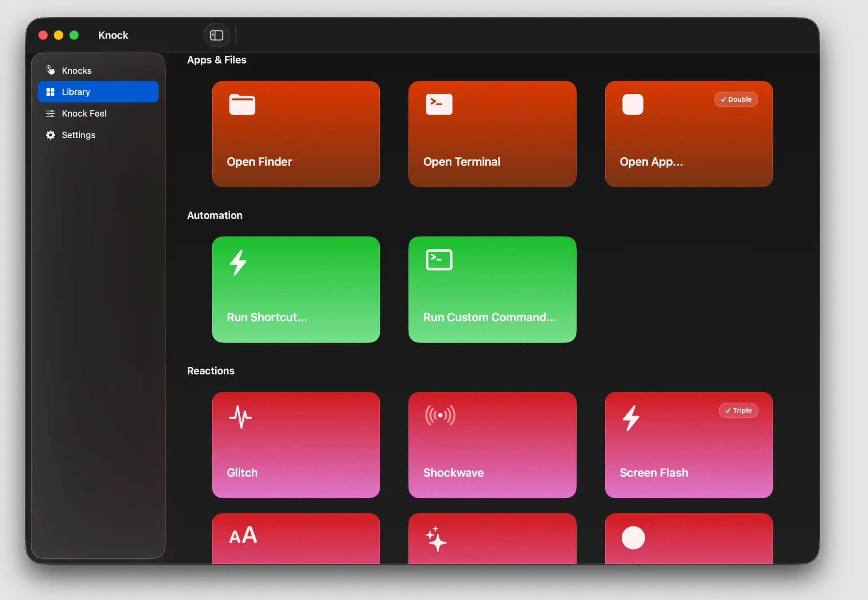The image size is (868, 600).
Task: Click the Settings gear icon
Action: pos(50,135)
